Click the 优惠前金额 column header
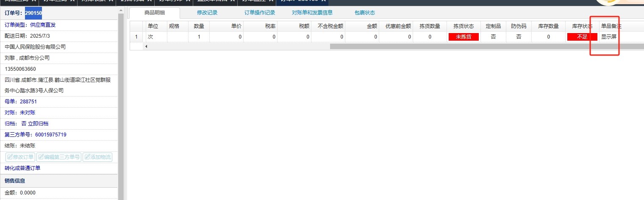Viewport: 644px width, 200px height. [396, 26]
